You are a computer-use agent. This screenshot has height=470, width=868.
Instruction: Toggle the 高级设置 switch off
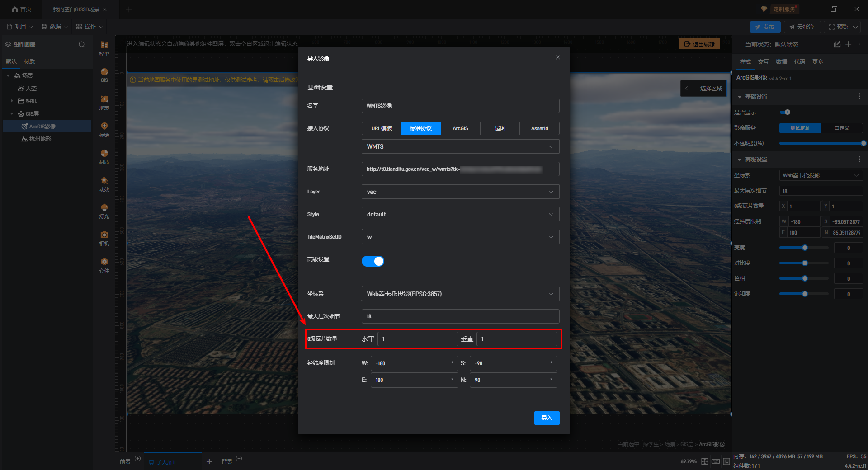tap(373, 261)
